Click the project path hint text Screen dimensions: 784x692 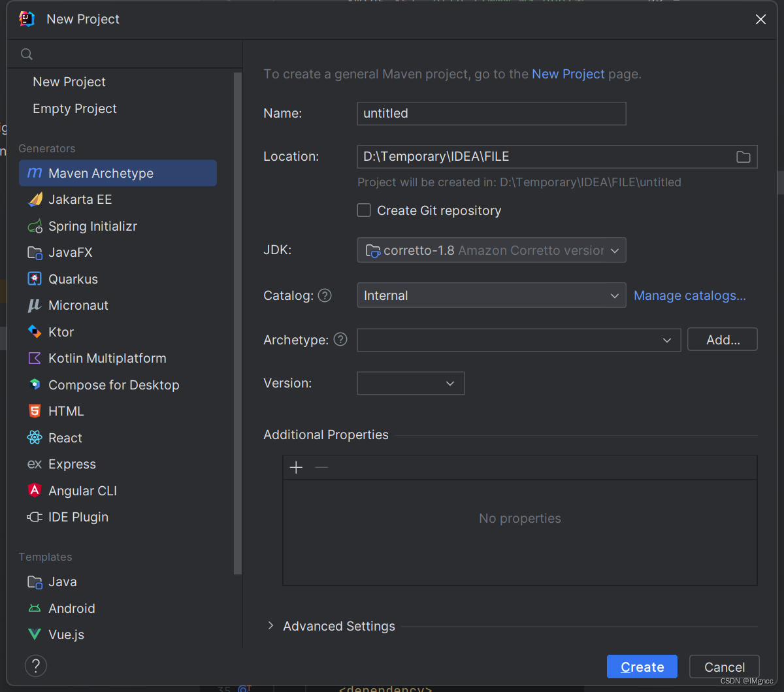click(x=519, y=182)
